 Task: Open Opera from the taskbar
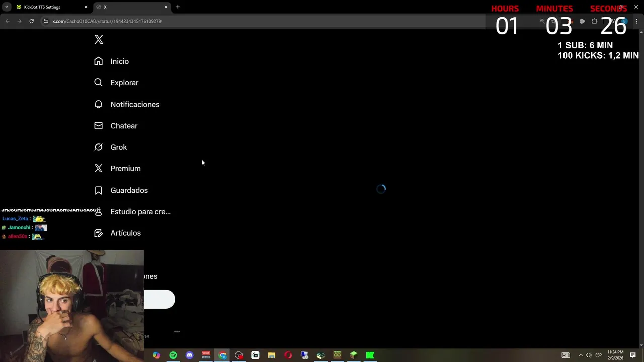click(288, 355)
